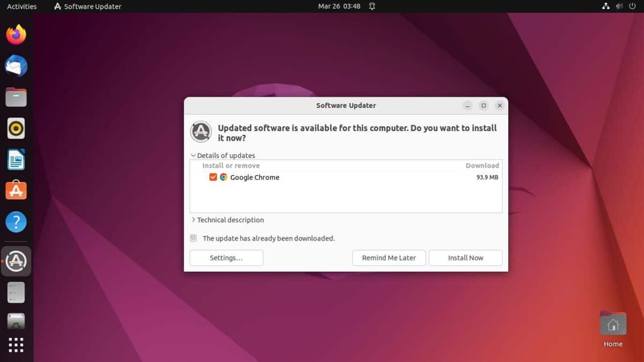The image size is (644, 362).
Task: Open the Settings… button
Action: coord(226,258)
